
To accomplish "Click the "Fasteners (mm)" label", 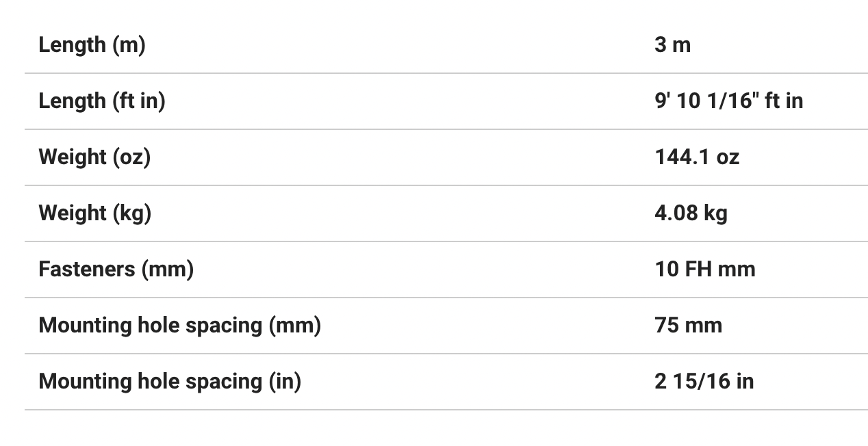I will 116,270.
